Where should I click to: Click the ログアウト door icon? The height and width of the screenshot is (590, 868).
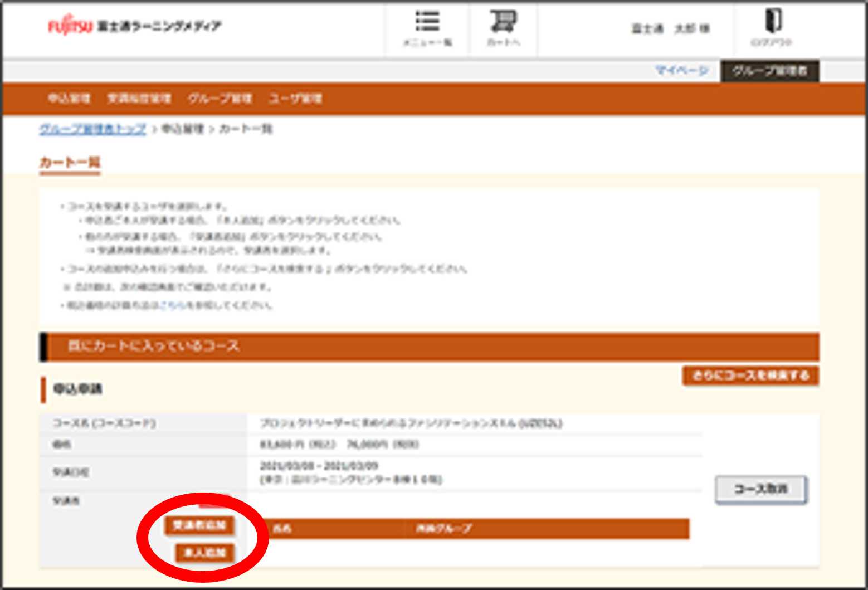tap(772, 27)
